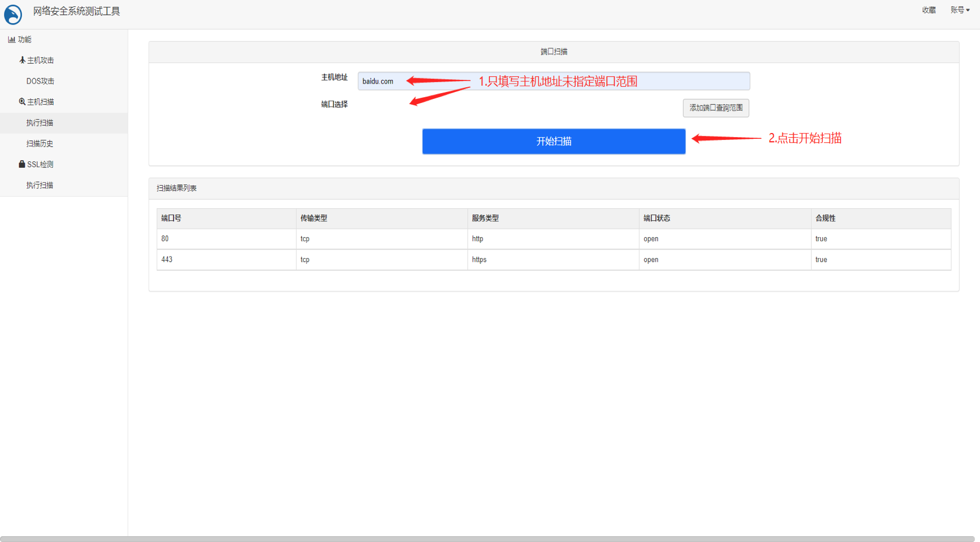980x542 pixels.
Task: Open the 账号 account dropdown
Action: (x=959, y=10)
